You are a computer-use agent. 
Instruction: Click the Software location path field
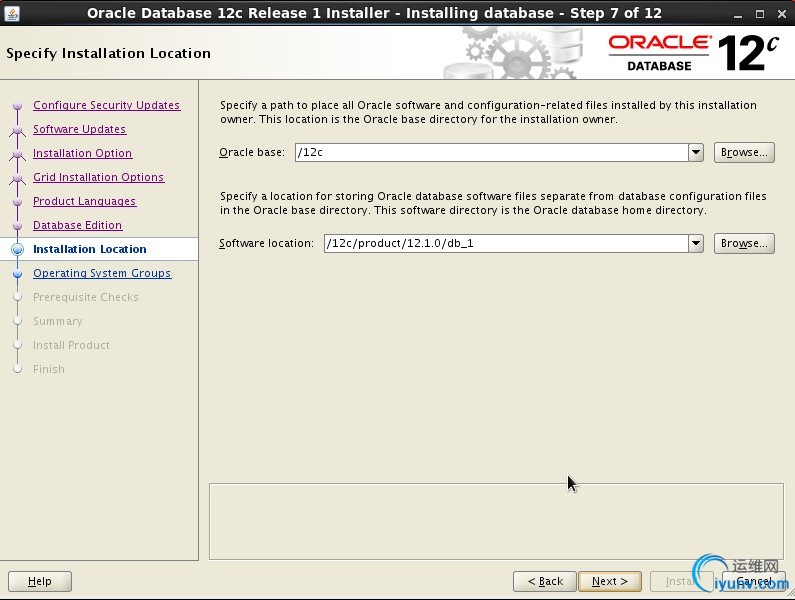tap(506, 243)
